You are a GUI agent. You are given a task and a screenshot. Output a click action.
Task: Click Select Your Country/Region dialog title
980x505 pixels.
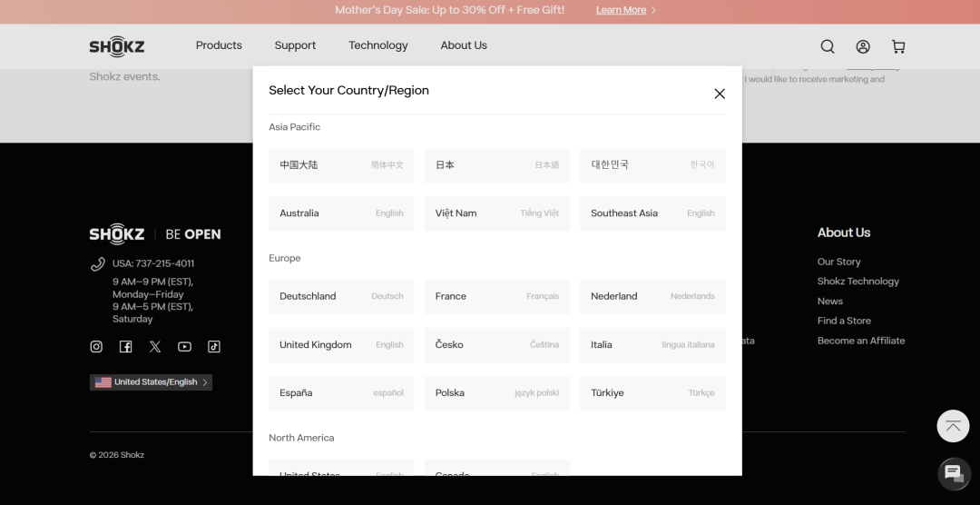coord(348,91)
